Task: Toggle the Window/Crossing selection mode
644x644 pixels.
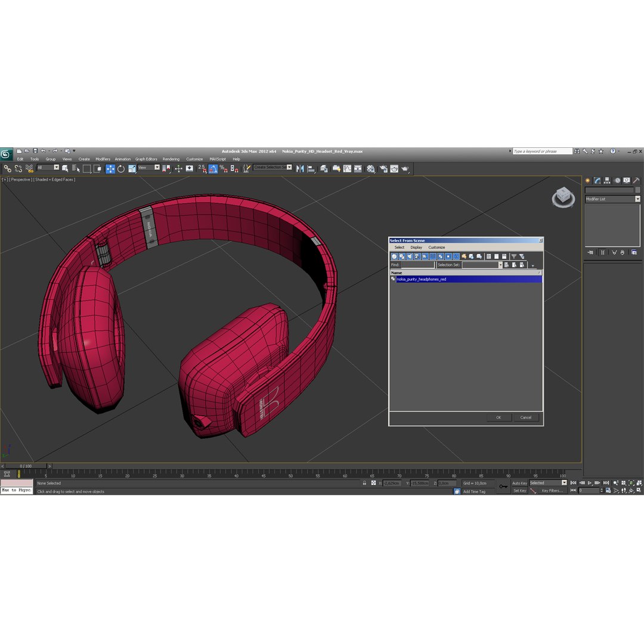Action: [x=97, y=168]
